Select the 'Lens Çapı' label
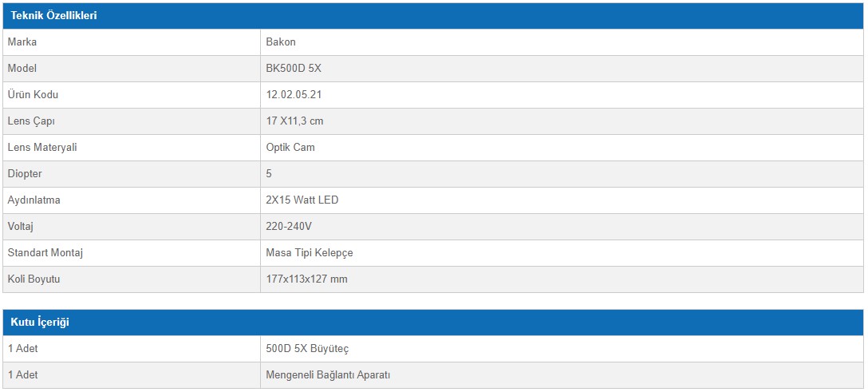Viewport: 868px width, 392px height. [x=31, y=121]
